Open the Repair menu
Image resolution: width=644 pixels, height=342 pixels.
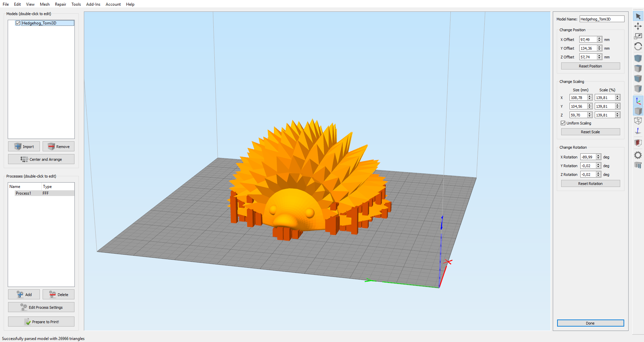[x=60, y=4]
